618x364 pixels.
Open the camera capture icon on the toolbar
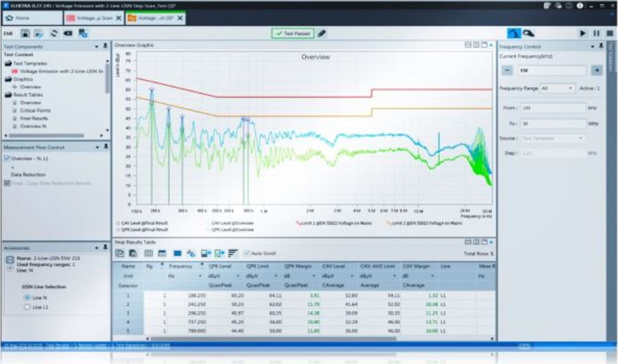[68, 33]
